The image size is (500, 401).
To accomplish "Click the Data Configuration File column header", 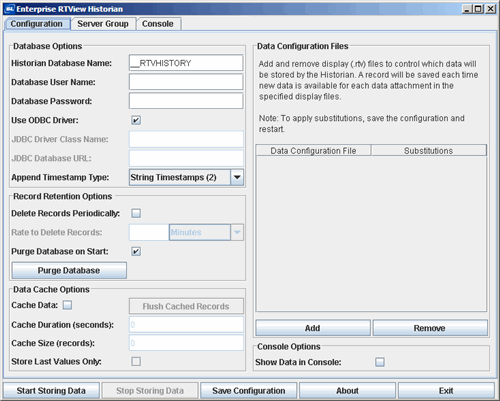I will (x=313, y=151).
